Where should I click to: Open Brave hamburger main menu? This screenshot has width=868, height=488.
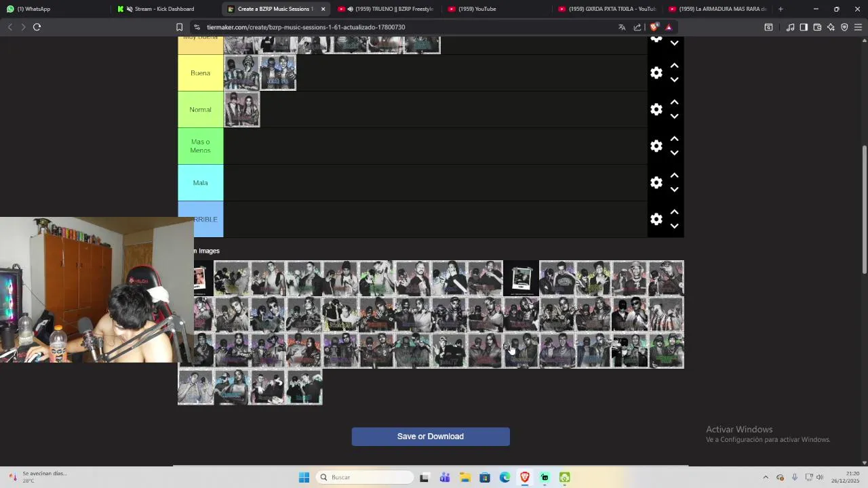pyautogui.click(x=858, y=27)
